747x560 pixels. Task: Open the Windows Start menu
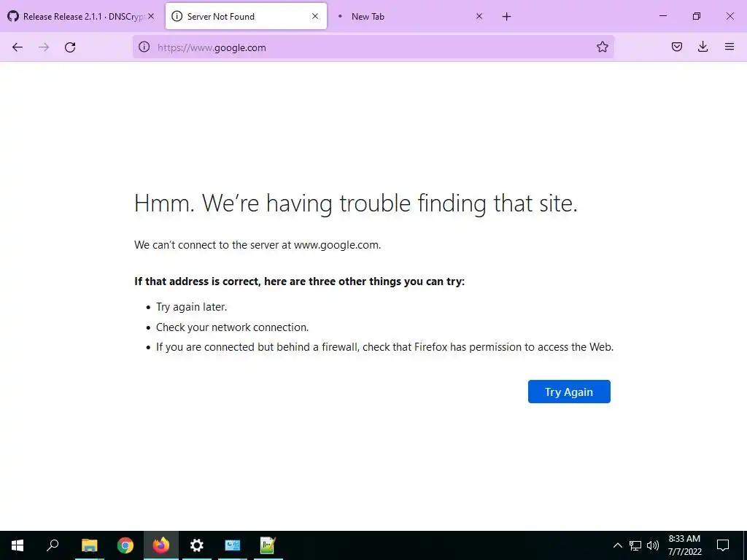[x=18, y=545]
